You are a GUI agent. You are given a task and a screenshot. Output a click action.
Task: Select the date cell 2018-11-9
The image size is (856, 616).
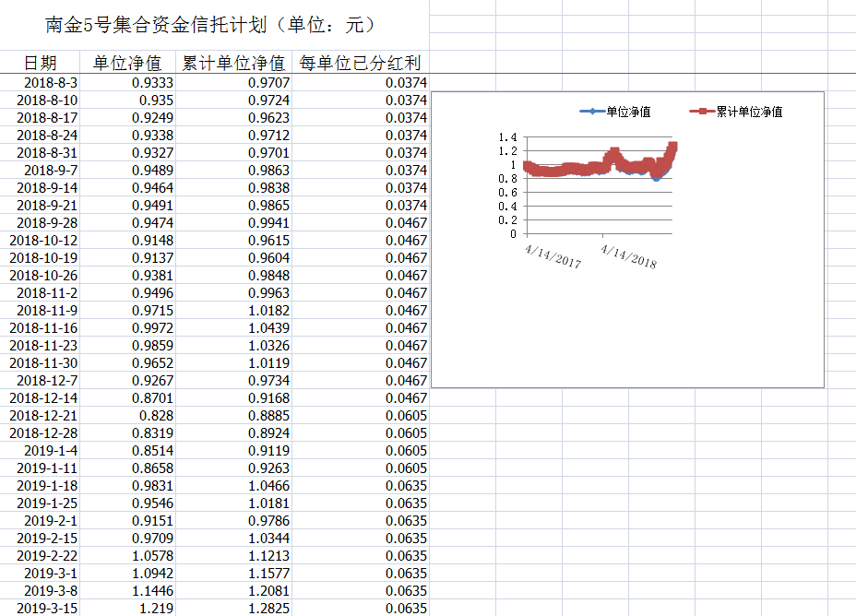[x=40, y=310]
